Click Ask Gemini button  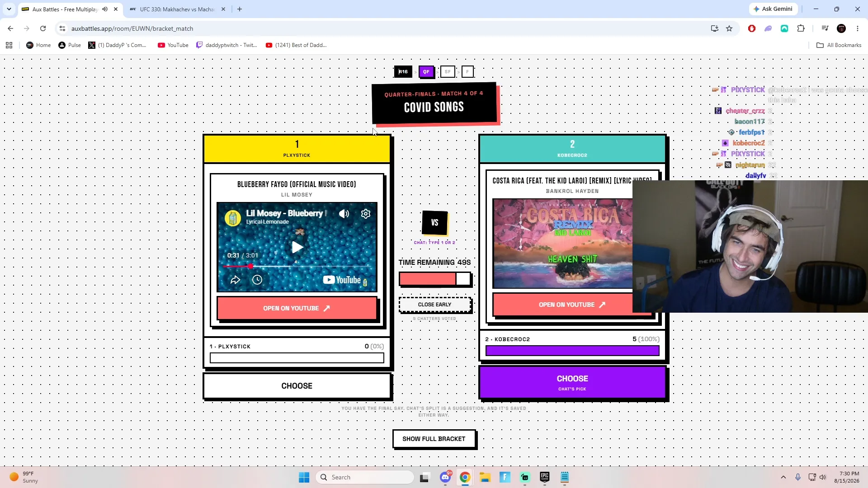773,9
